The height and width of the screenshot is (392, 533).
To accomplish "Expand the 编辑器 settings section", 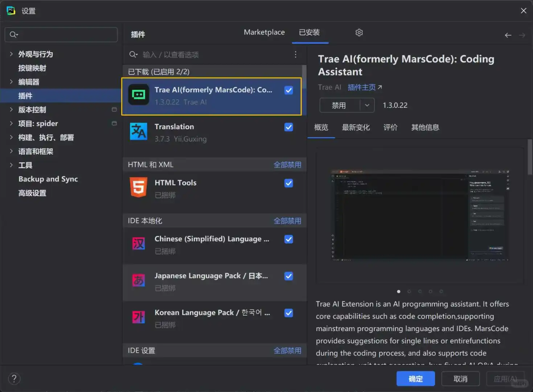I will [11, 82].
